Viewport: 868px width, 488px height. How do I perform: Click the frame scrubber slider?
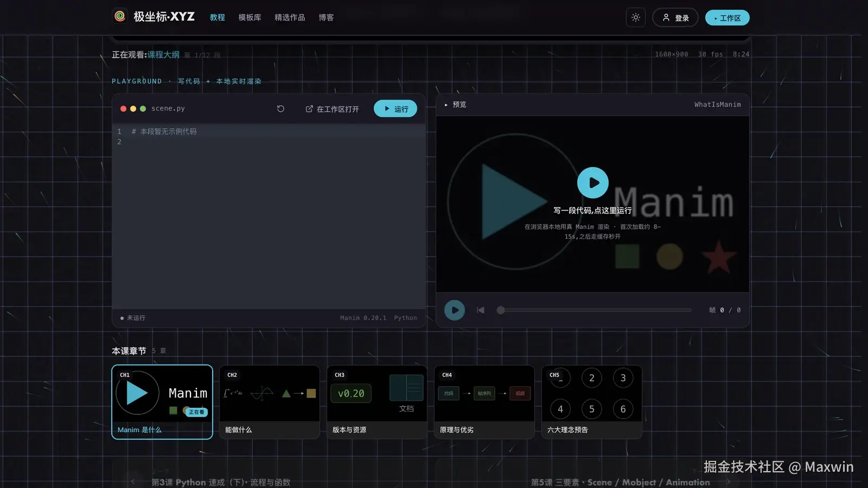[x=596, y=310]
